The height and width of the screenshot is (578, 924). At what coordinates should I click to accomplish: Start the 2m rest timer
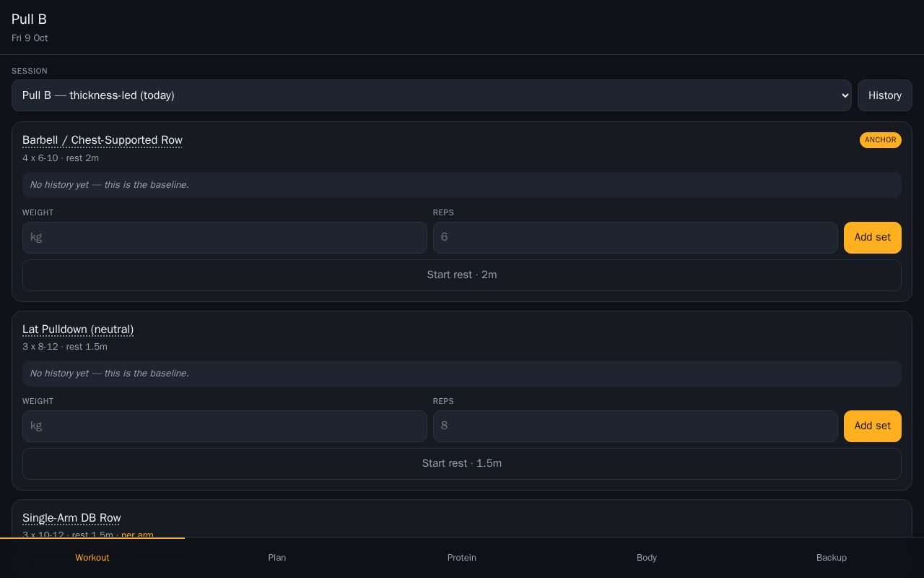(462, 275)
